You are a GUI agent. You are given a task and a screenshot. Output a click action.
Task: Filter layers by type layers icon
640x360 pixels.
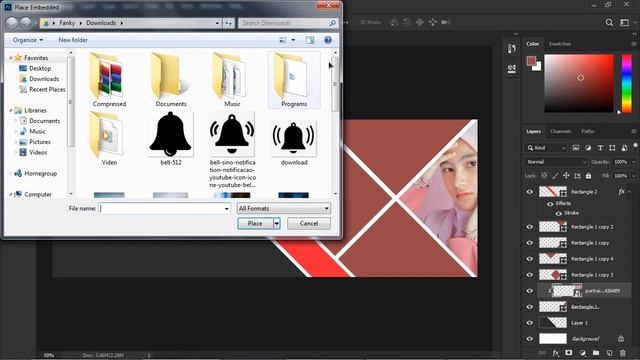coord(600,148)
